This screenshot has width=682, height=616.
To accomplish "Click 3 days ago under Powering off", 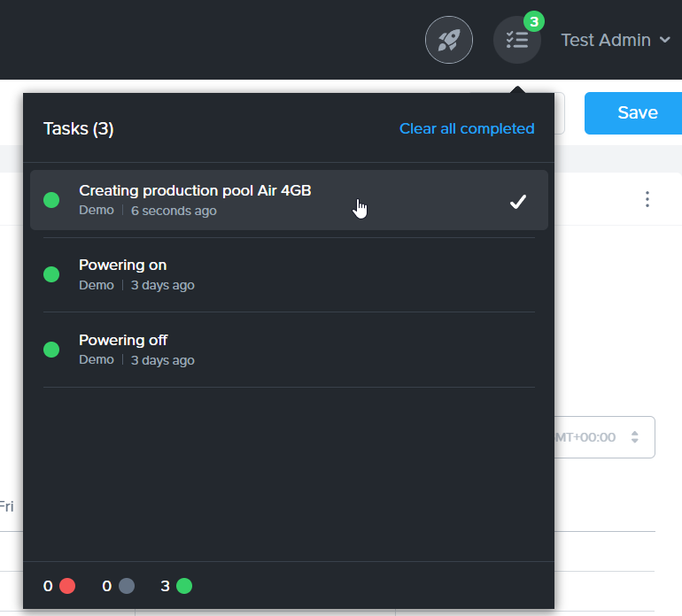I will coord(163,360).
